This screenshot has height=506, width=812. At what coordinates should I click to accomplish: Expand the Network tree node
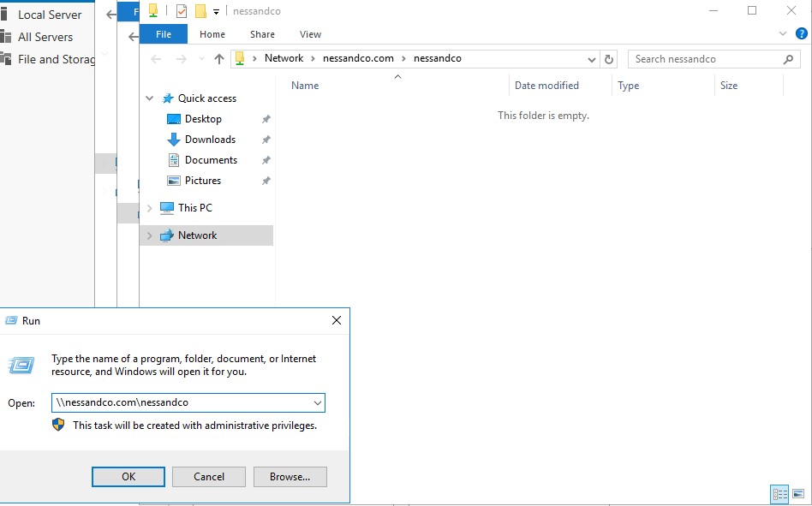coord(150,235)
